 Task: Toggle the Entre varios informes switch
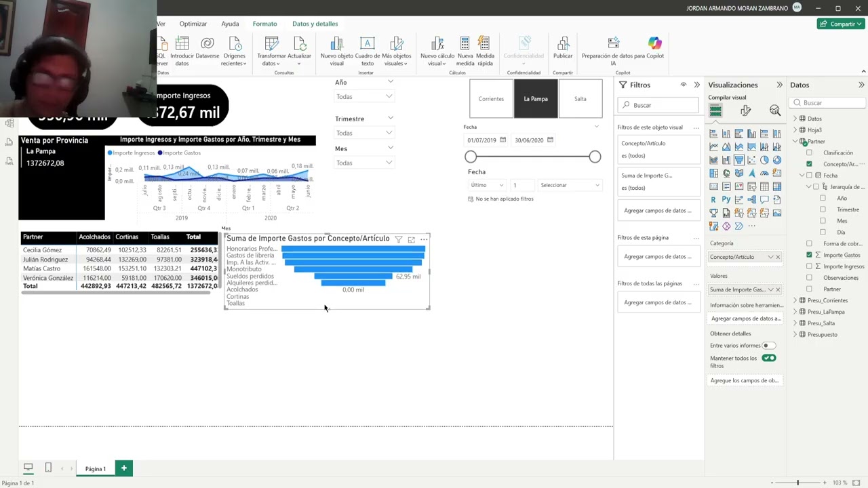click(x=768, y=346)
